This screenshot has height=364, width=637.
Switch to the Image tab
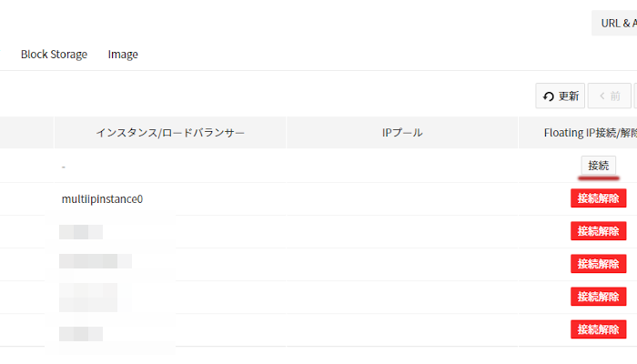pyautogui.click(x=123, y=55)
